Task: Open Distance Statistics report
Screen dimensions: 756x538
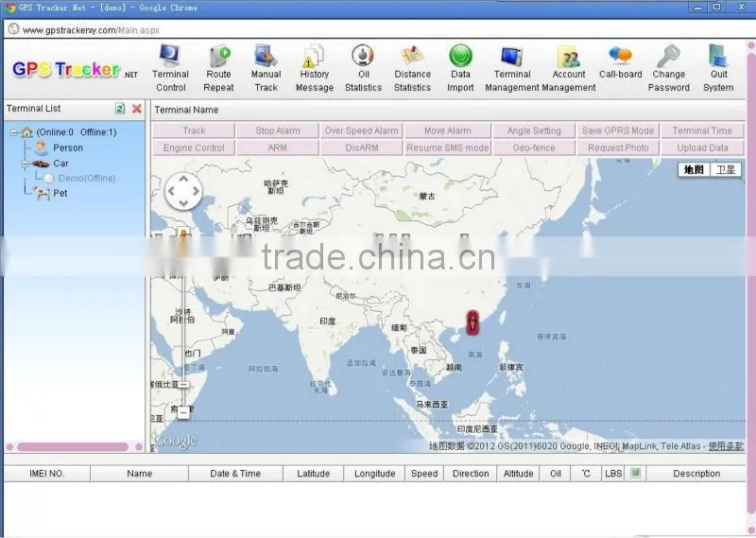Action: 412,68
